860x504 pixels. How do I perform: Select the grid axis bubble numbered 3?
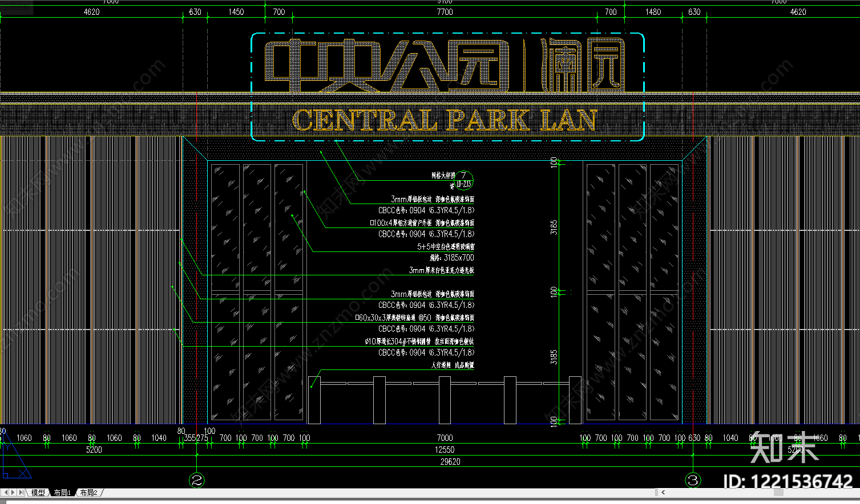[693, 481]
